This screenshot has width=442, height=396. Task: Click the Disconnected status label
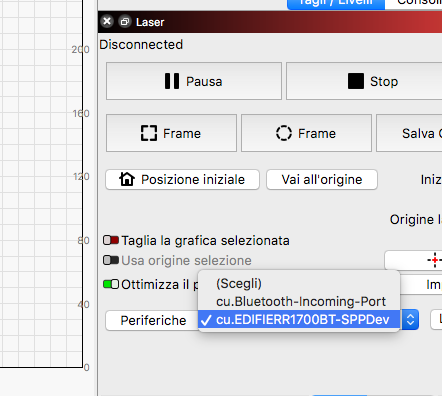[x=141, y=45]
